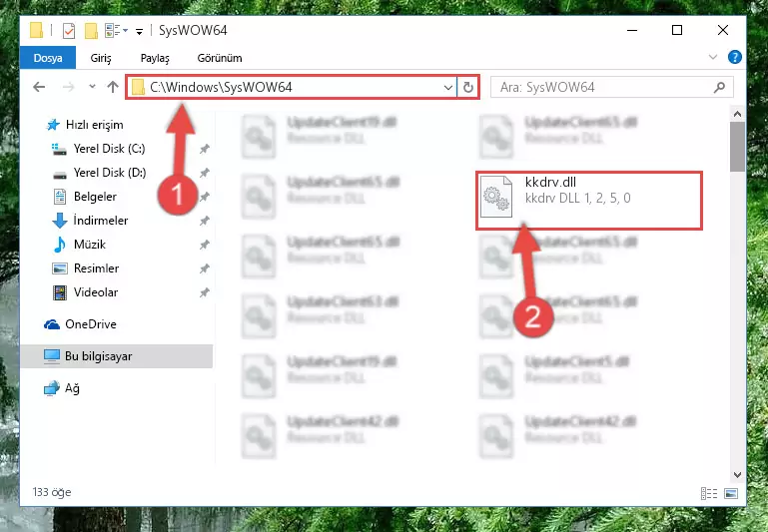The height and width of the screenshot is (532, 768).
Task: Click the Videolar film icon
Action: coord(60,292)
